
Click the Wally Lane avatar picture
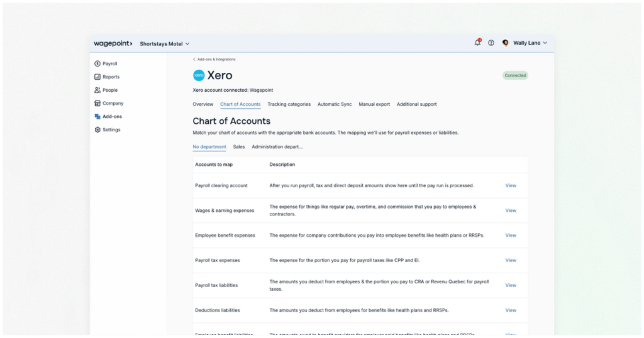(506, 43)
